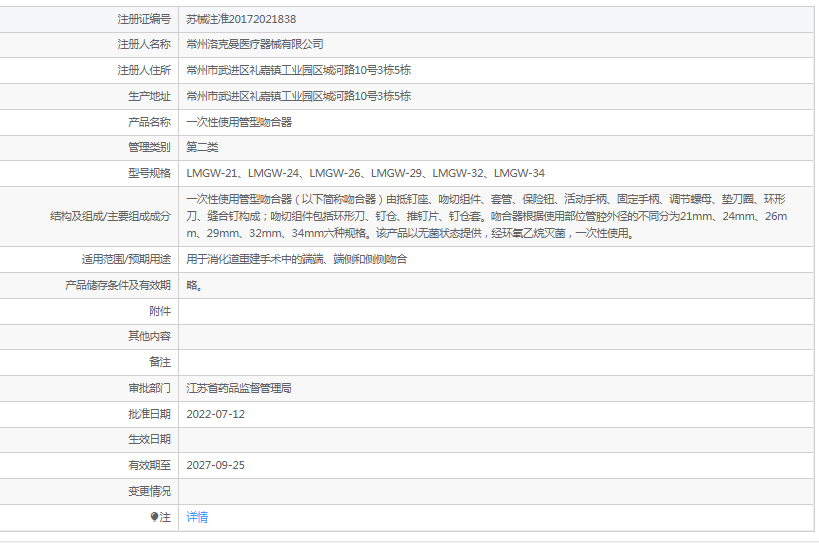Select approval date 2022-07-12
This screenshot has width=819, height=543.
(x=216, y=414)
